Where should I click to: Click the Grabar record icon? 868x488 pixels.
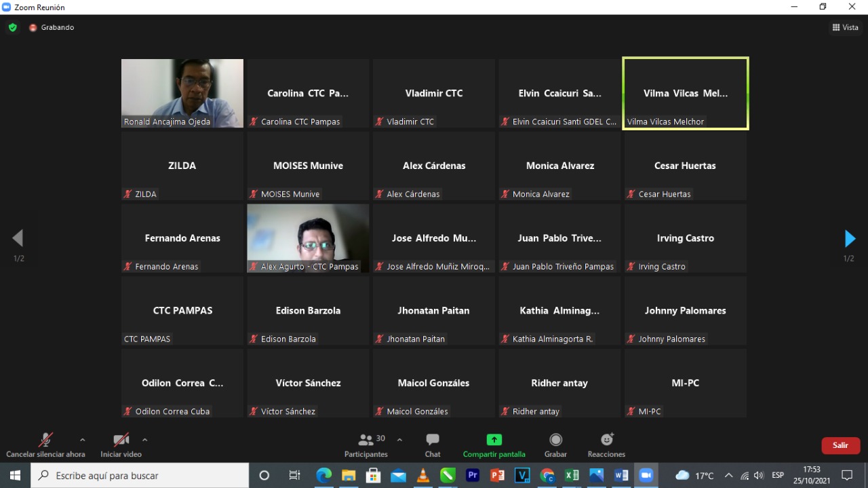click(x=555, y=440)
